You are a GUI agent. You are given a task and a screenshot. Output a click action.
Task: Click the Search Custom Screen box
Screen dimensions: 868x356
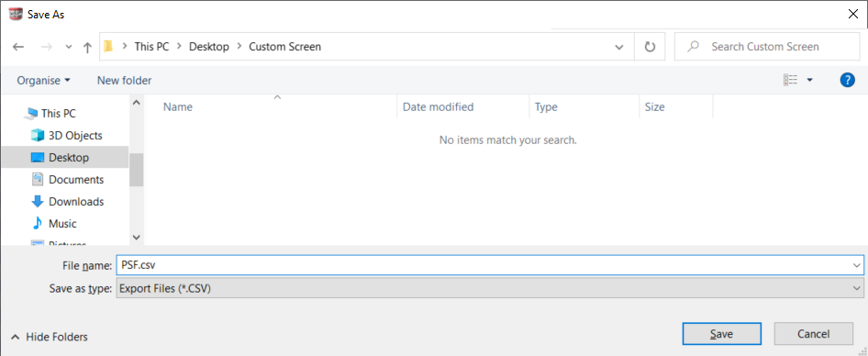coord(767,47)
